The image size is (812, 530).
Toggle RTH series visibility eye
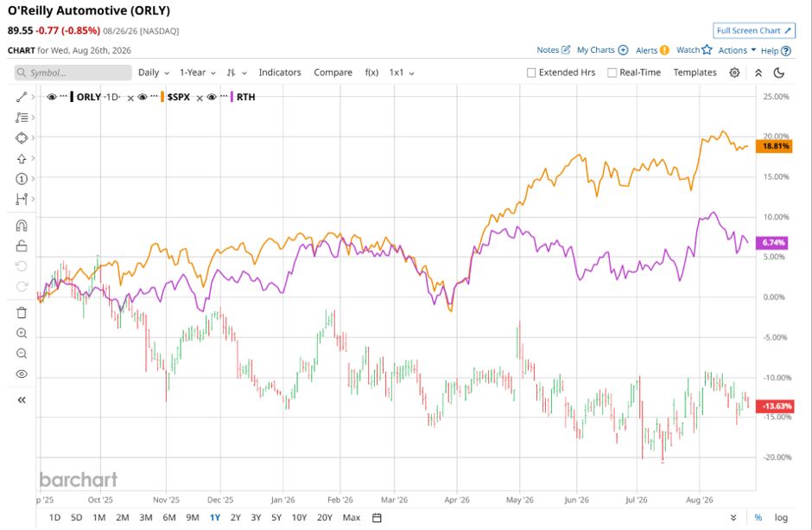(212, 97)
